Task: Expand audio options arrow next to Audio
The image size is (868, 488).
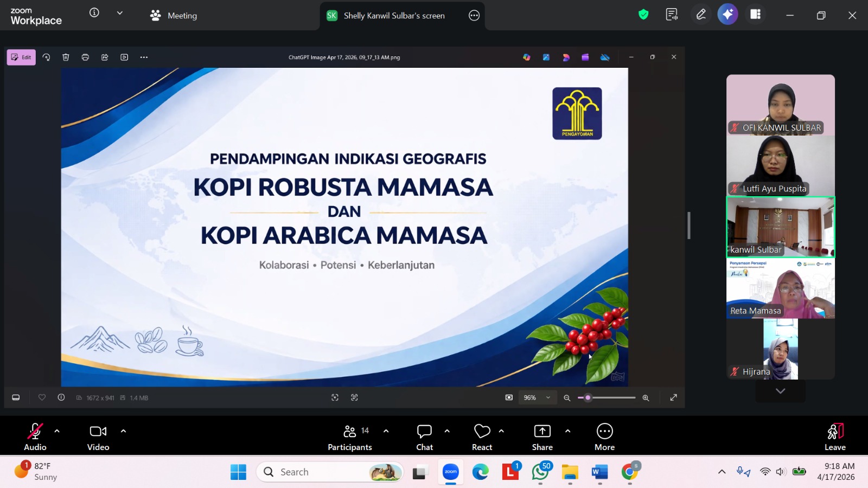Action: pos(57,431)
